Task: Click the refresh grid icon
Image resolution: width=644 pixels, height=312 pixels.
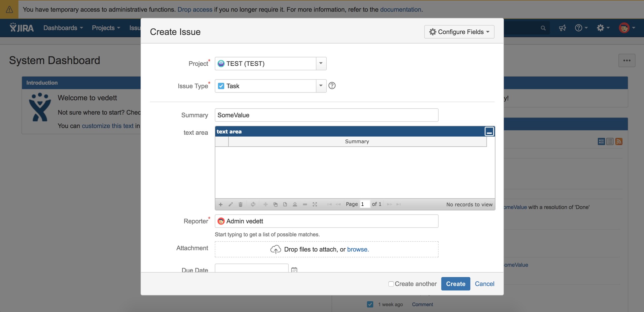Action: coord(253,204)
